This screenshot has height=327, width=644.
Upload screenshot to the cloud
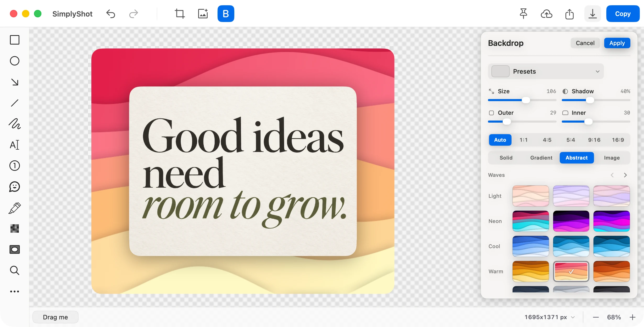547,14
